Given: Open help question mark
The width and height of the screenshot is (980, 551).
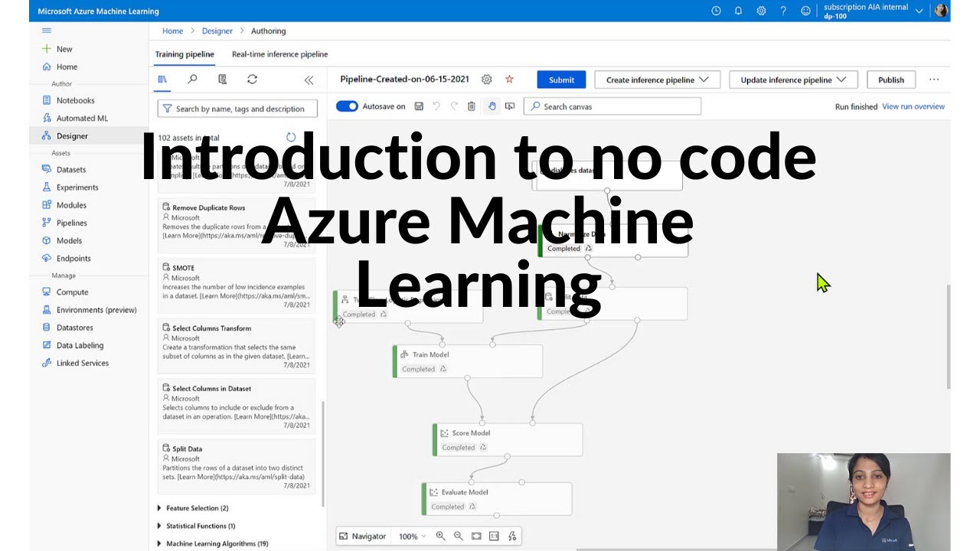Looking at the screenshot, I should click(782, 11).
